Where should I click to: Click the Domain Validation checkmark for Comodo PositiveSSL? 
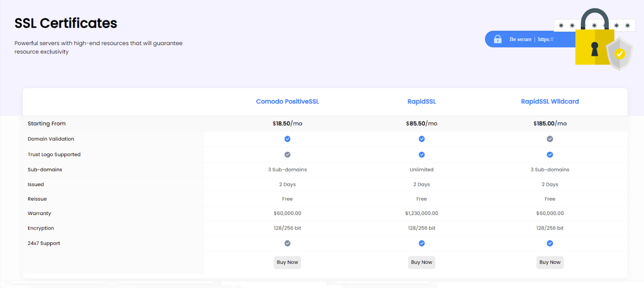[287, 139]
